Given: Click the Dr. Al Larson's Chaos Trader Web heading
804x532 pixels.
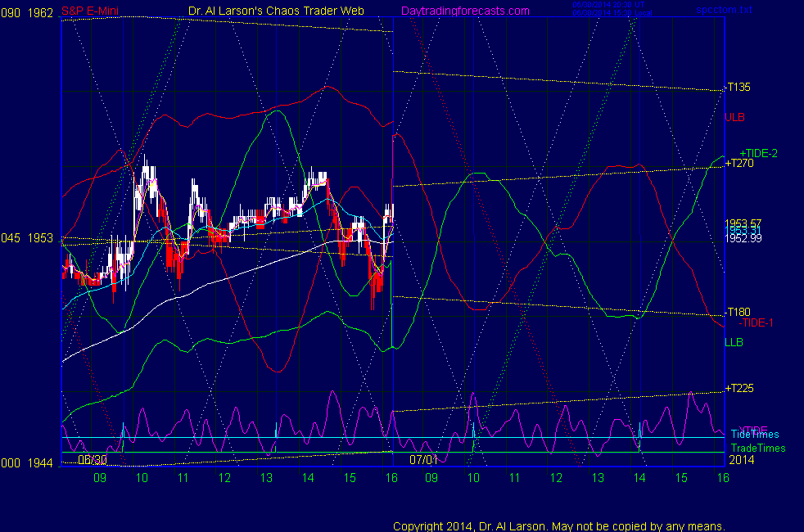Looking at the screenshot, I should click(x=276, y=11).
